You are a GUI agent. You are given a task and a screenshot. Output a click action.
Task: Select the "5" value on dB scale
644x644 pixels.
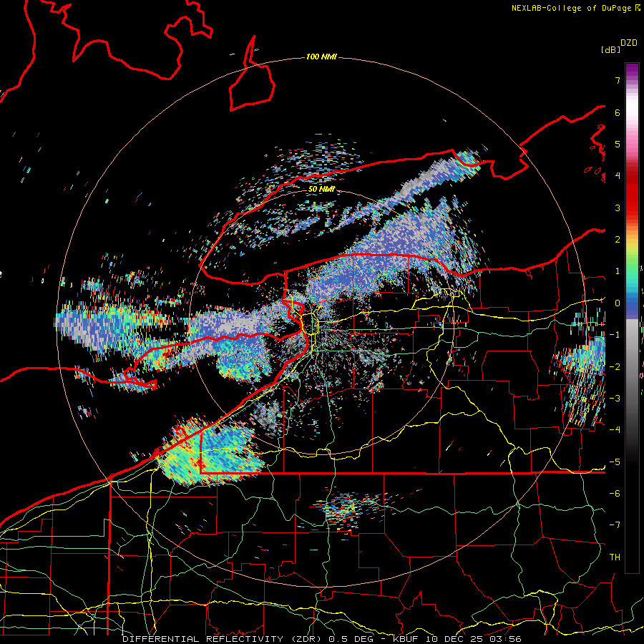click(x=618, y=144)
